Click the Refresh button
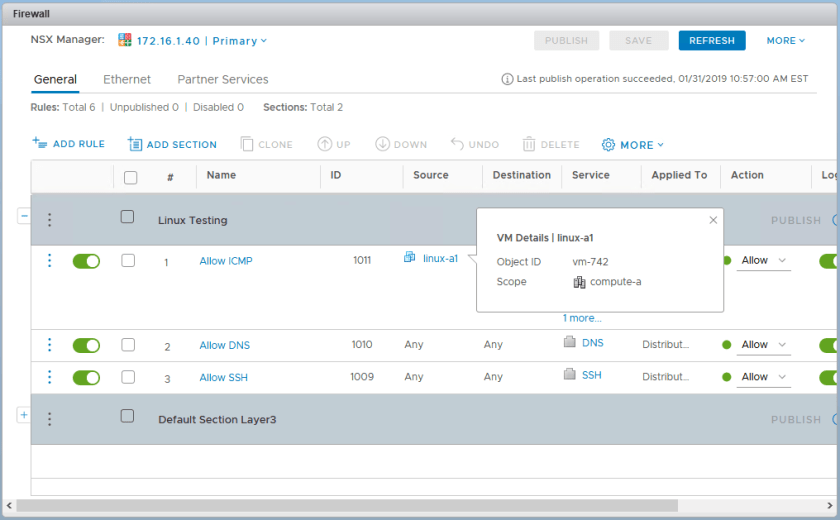 pyautogui.click(x=711, y=41)
